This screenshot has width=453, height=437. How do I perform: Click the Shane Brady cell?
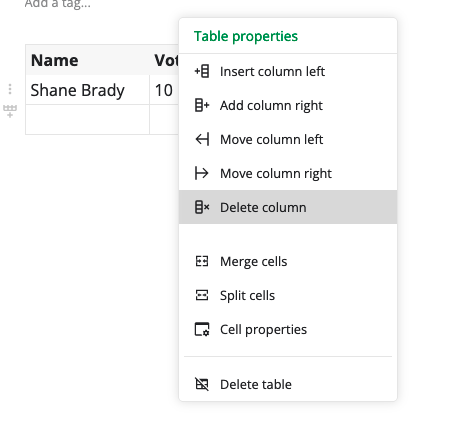88,90
